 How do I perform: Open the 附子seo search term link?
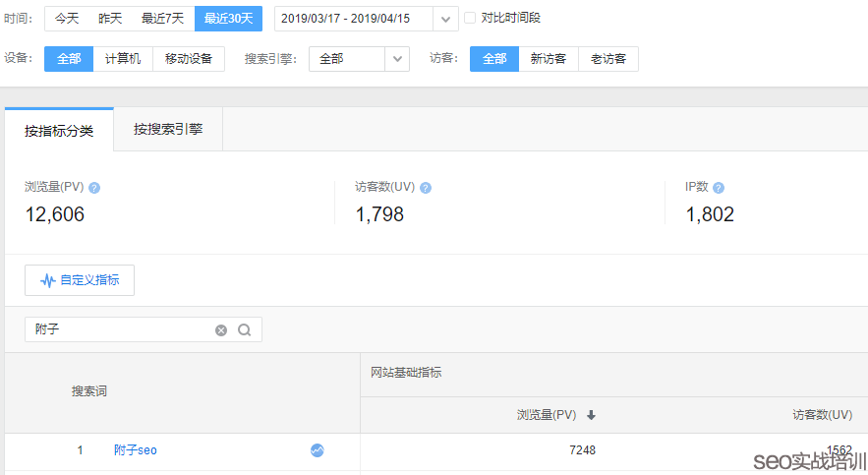point(136,450)
